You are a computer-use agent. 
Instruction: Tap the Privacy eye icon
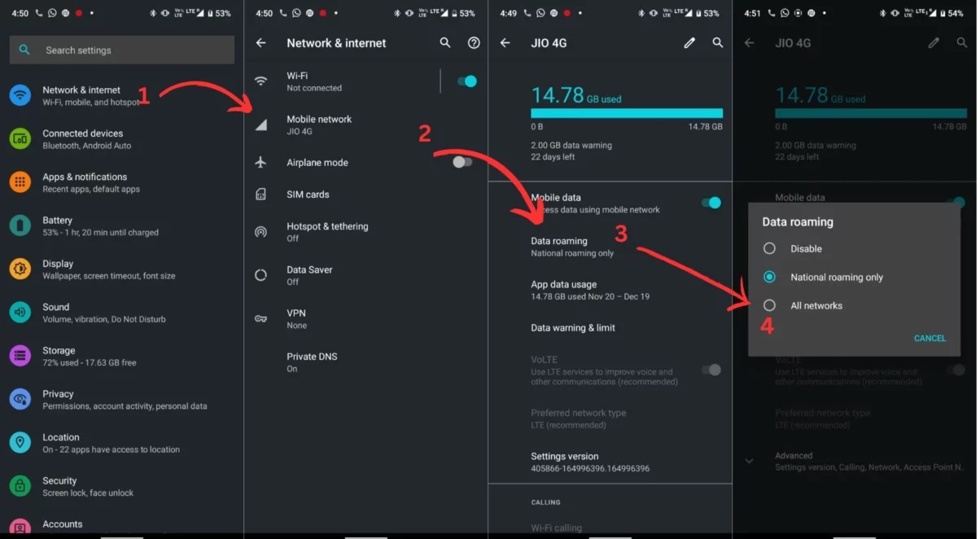click(x=20, y=400)
